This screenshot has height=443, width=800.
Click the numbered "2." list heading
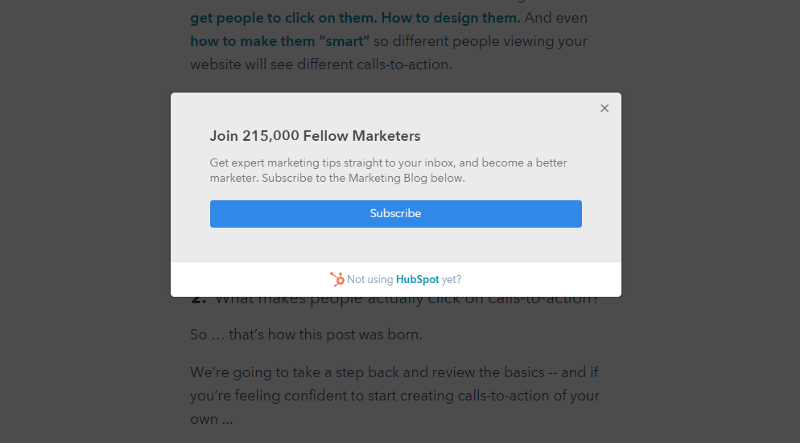tap(198, 299)
